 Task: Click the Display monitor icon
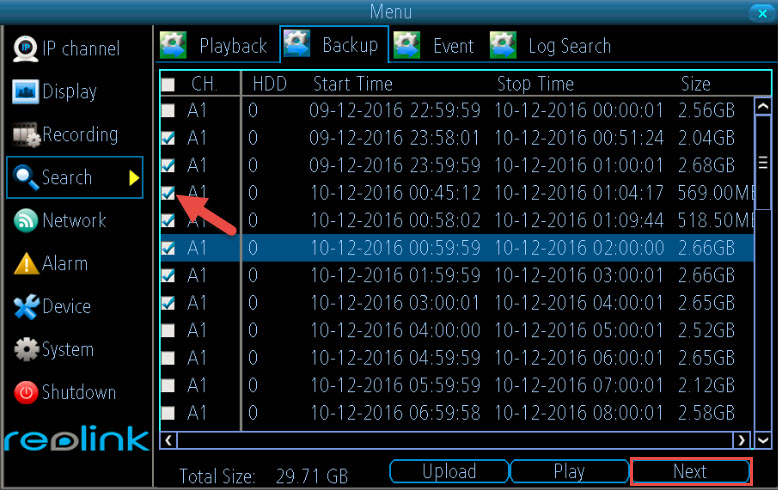[25, 92]
